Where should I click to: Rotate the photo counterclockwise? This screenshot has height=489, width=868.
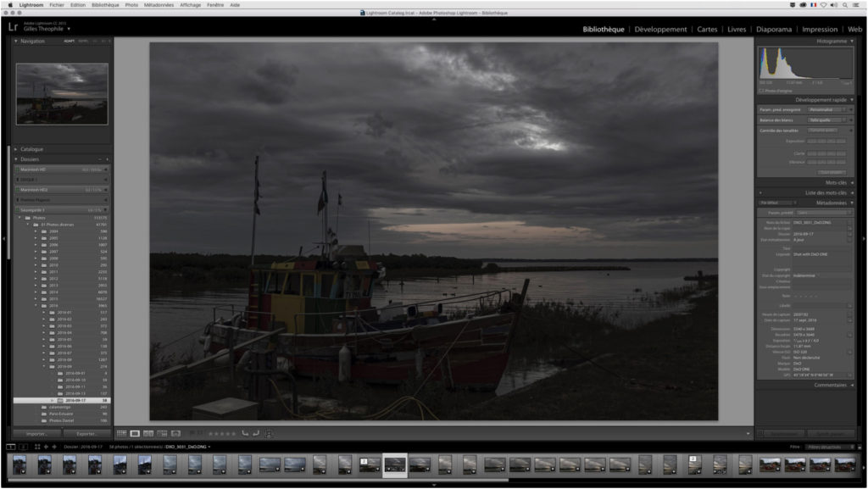point(243,433)
